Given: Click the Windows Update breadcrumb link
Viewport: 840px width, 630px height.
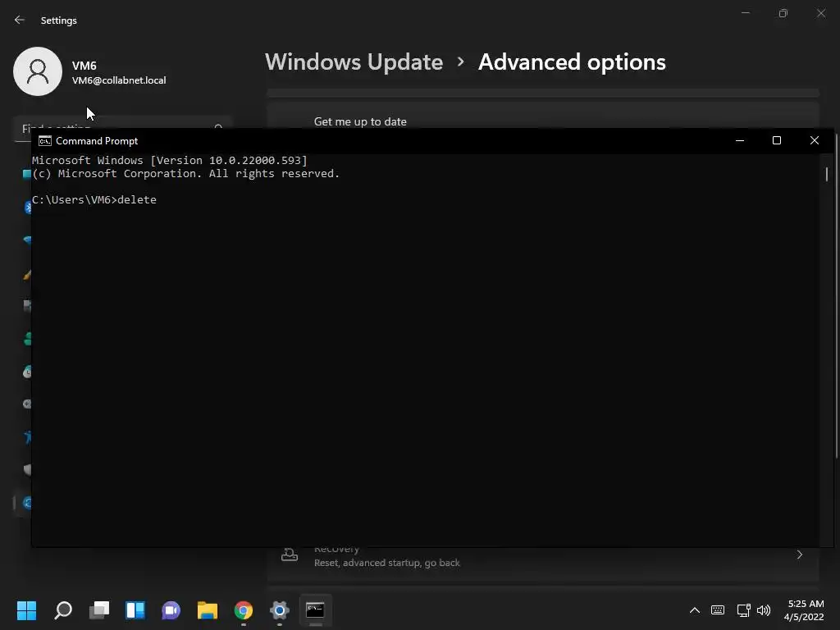Looking at the screenshot, I should [x=354, y=62].
